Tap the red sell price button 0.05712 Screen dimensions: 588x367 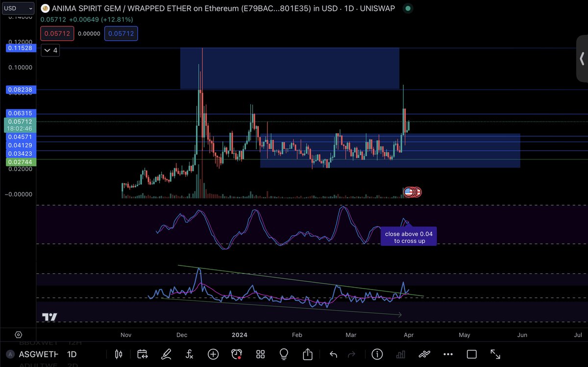[x=57, y=34]
